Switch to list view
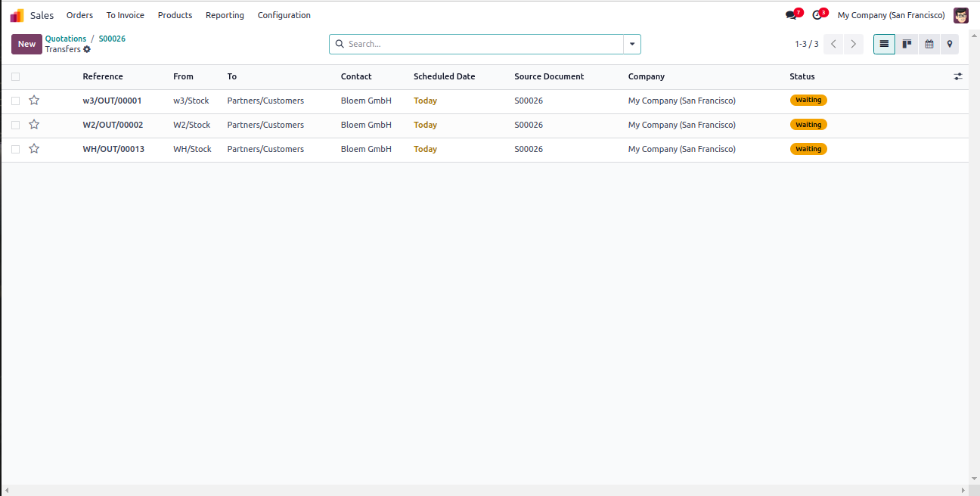Screen dimensions: 980x496 (884, 44)
